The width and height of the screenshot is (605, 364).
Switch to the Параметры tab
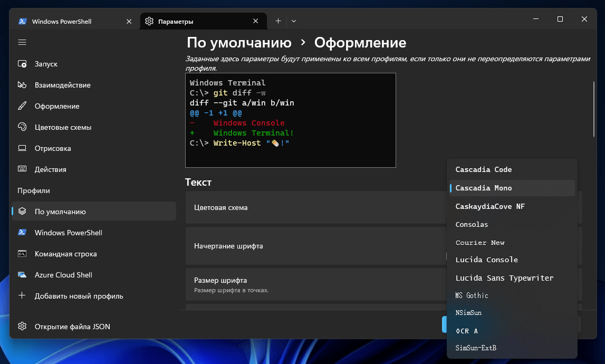204,21
